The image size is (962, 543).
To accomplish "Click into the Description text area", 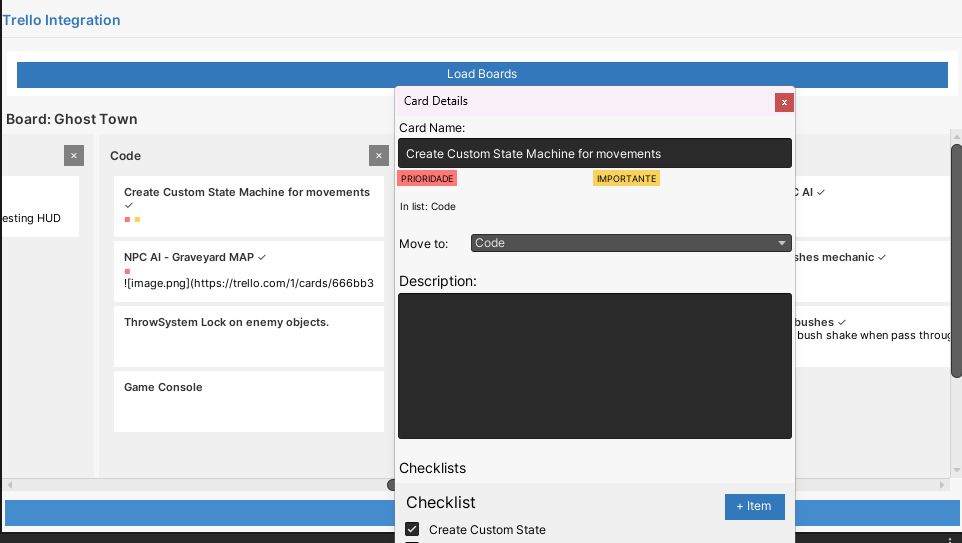I will [595, 366].
